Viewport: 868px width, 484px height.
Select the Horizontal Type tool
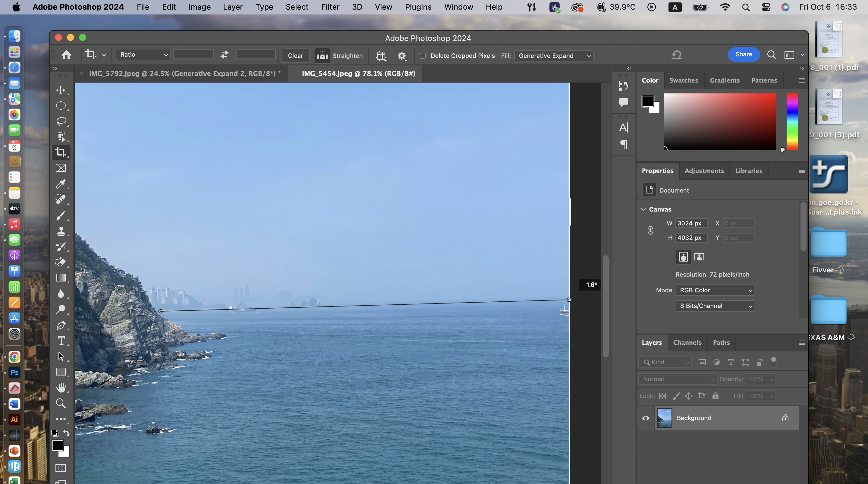pos(61,341)
